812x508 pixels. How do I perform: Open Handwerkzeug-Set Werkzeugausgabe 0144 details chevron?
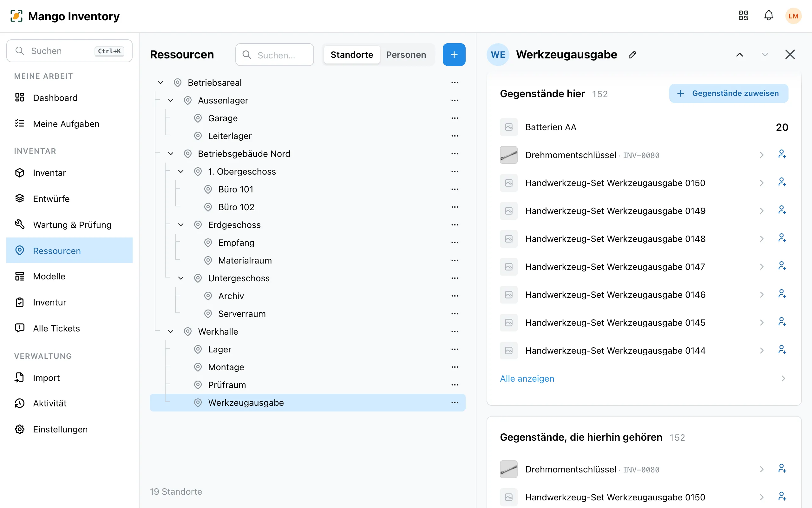coord(762,351)
